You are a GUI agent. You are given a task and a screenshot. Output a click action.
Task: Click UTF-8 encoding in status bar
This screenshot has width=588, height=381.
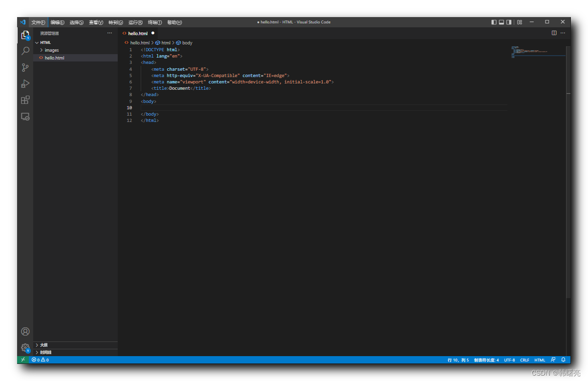509,360
